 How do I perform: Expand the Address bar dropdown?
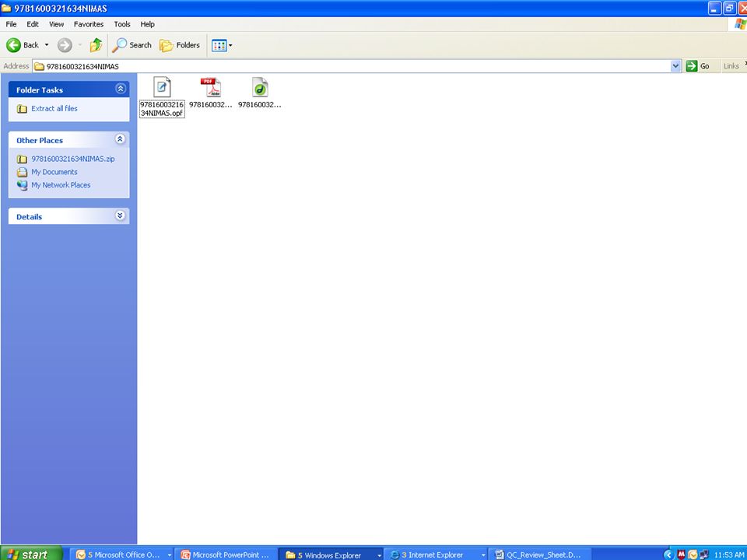click(675, 66)
